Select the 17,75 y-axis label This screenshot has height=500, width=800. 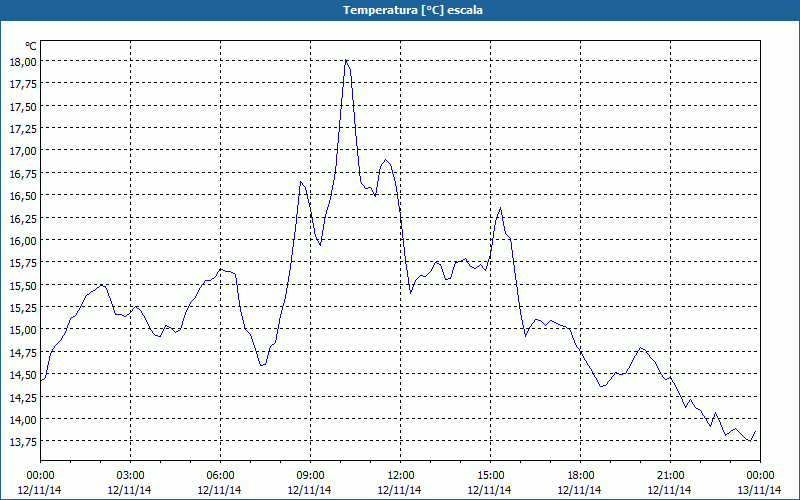pyautogui.click(x=23, y=84)
